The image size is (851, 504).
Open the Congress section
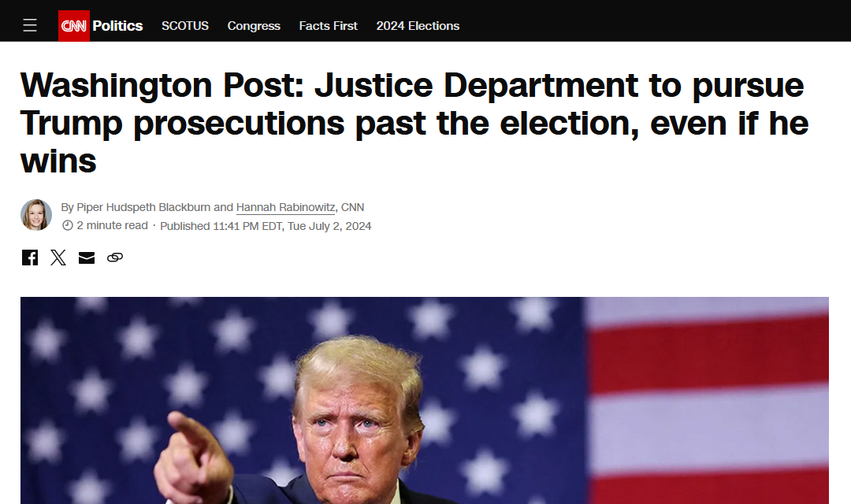click(254, 26)
